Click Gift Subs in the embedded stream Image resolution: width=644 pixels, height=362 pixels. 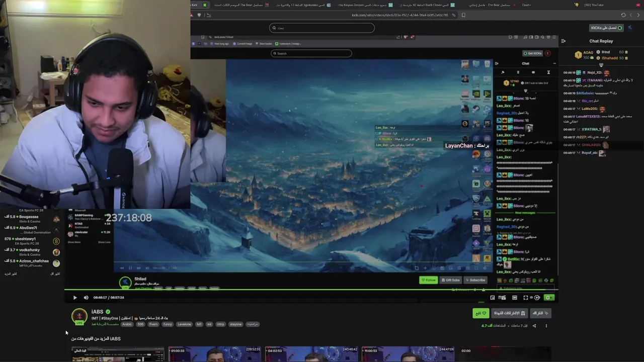pos(450,280)
